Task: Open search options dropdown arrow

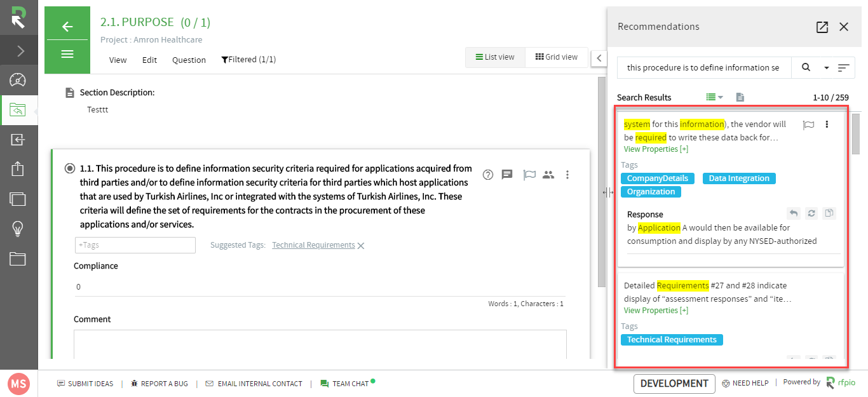Action: (827, 68)
